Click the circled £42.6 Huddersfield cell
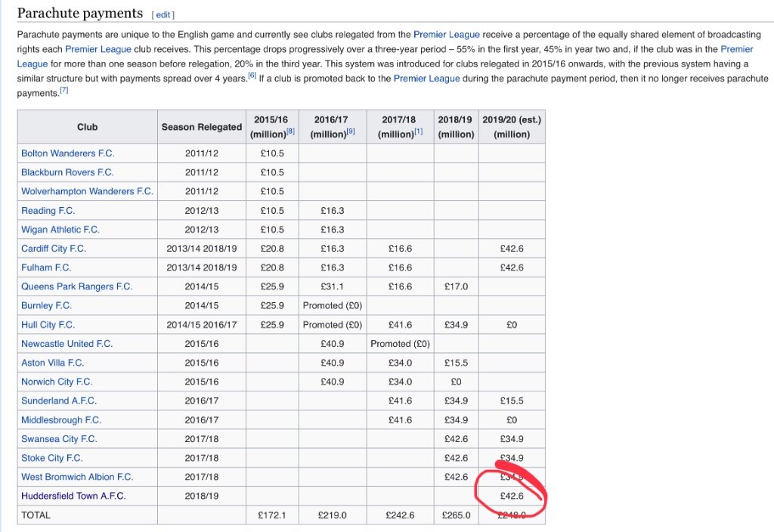 [512, 496]
